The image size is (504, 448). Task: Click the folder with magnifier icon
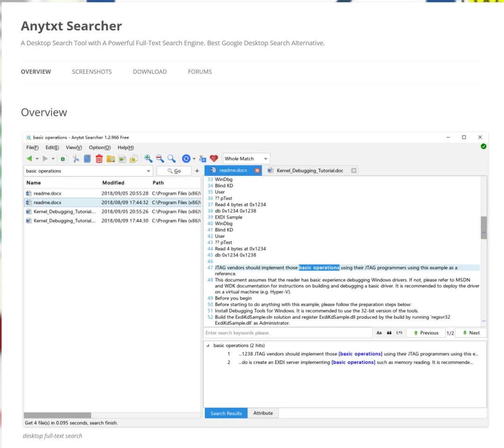pyautogui.click(x=111, y=159)
